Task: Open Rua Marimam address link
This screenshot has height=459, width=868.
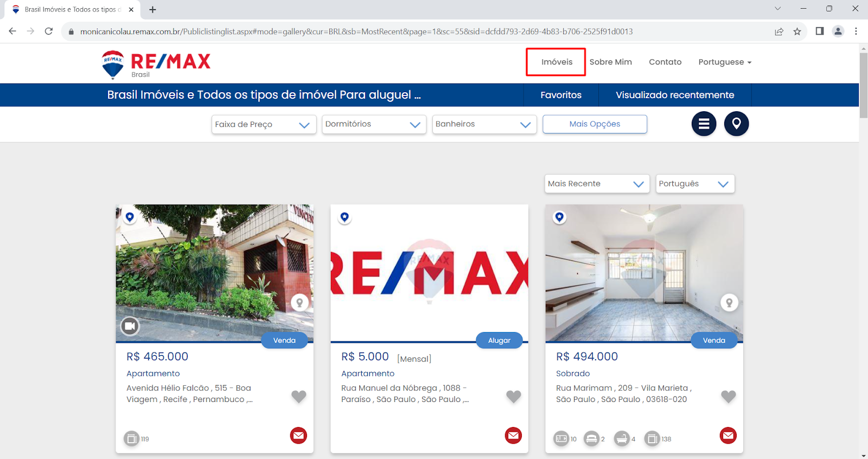Action: (624, 393)
